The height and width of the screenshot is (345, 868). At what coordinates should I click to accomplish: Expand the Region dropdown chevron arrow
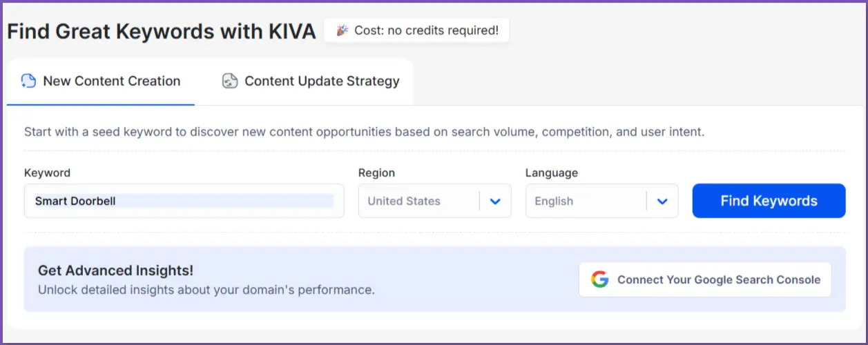pyautogui.click(x=495, y=201)
